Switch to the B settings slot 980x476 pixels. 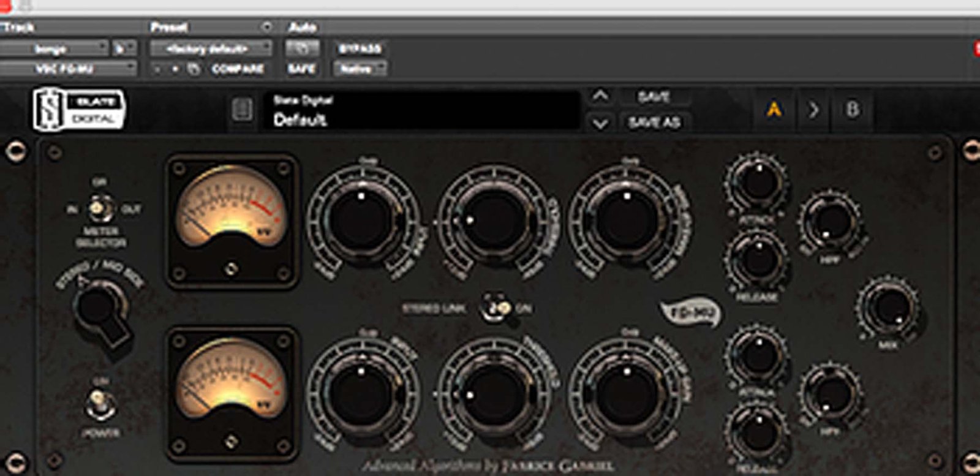coord(852,110)
